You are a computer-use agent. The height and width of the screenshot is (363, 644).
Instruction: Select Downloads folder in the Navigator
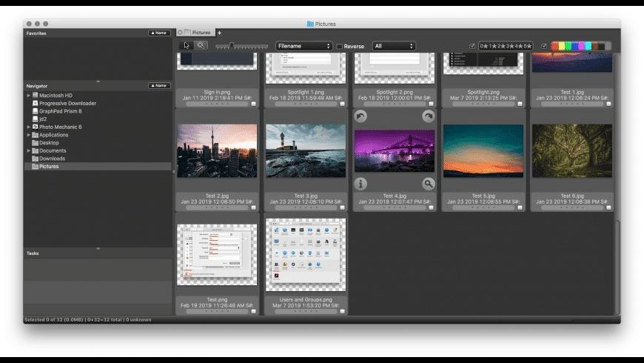tap(52, 159)
